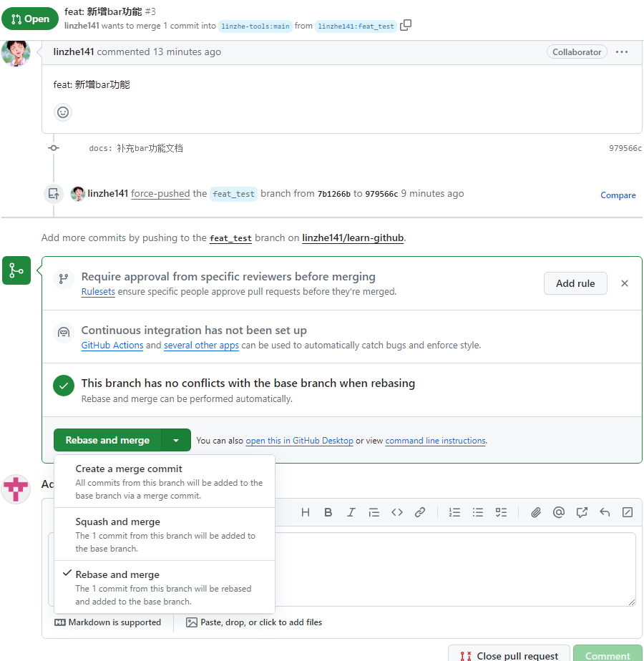Click linzhe141 name in force-push event
Image resolution: width=644 pixels, height=661 pixels.
pyautogui.click(x=108, y=193)
